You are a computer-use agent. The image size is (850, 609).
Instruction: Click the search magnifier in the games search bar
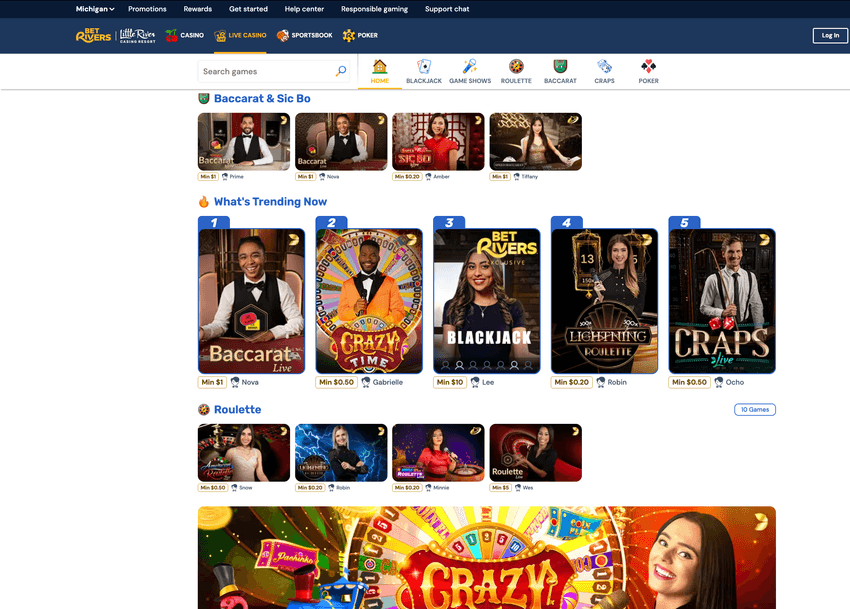coord(341,71)
